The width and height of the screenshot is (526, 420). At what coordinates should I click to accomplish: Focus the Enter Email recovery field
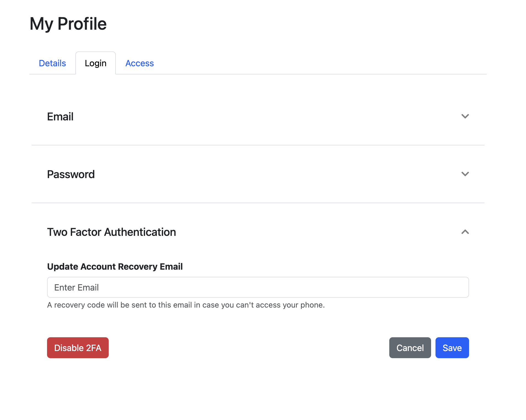pyautogui.click(x=258, y=287)
